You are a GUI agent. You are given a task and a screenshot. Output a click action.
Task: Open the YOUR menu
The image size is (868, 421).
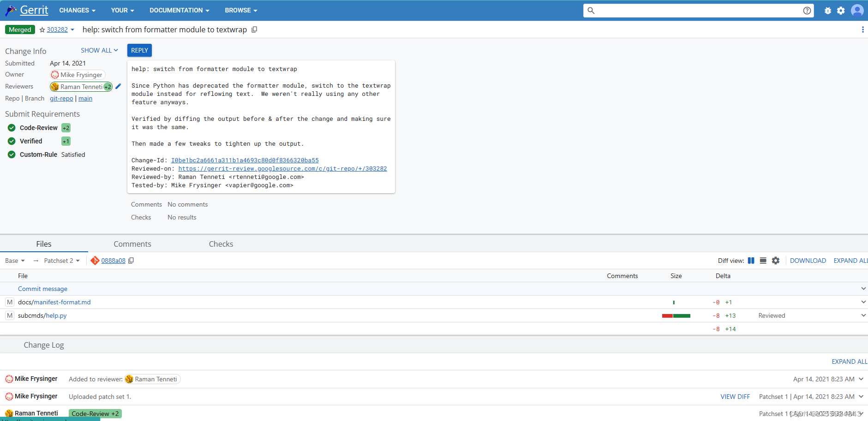[x=123, y=10]
